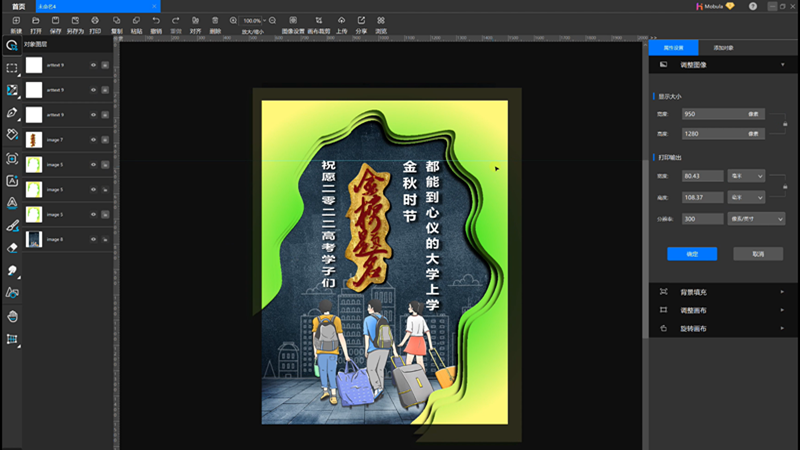Select the shapes tool in left toolbar
Screen dimensions: 800x450
coord(12,293)
